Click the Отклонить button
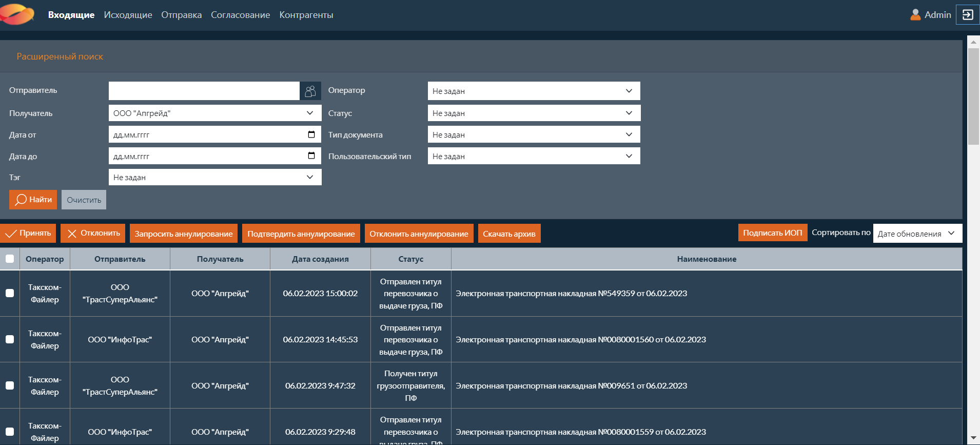The image size is (980, 445). tap(93, 233)
